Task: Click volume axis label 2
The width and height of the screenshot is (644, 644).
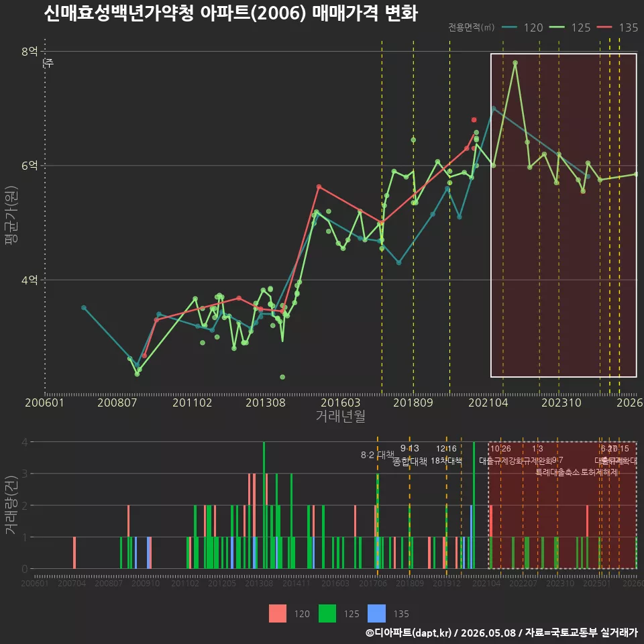Action: (x=25, y=506)
